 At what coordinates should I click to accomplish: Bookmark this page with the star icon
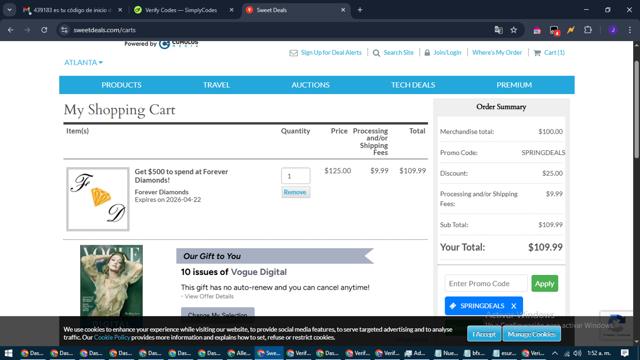(513, 30)
